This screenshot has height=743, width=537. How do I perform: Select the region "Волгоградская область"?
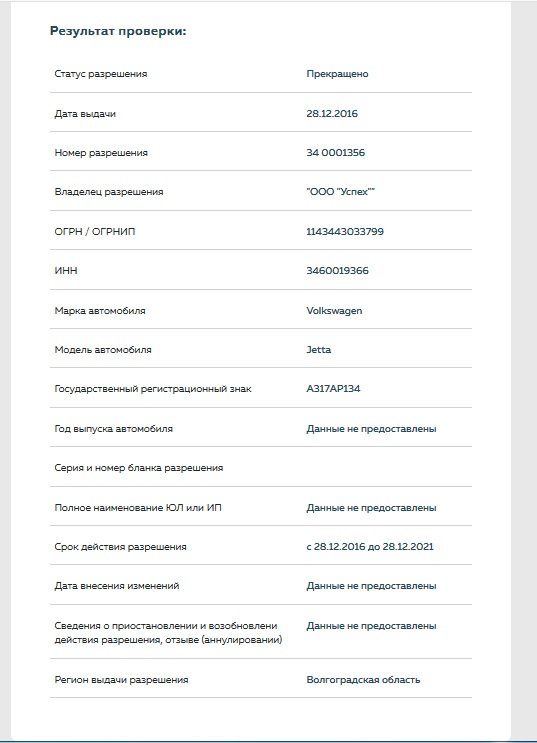click(x=363, y=680)
